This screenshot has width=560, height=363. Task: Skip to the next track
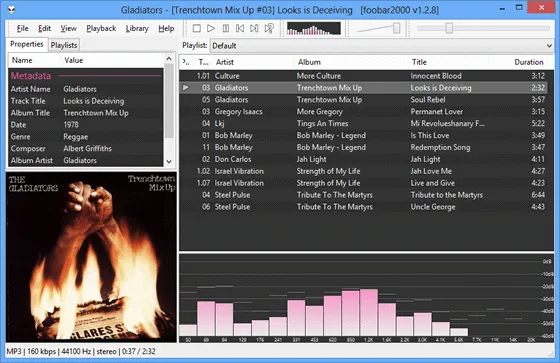254,28
